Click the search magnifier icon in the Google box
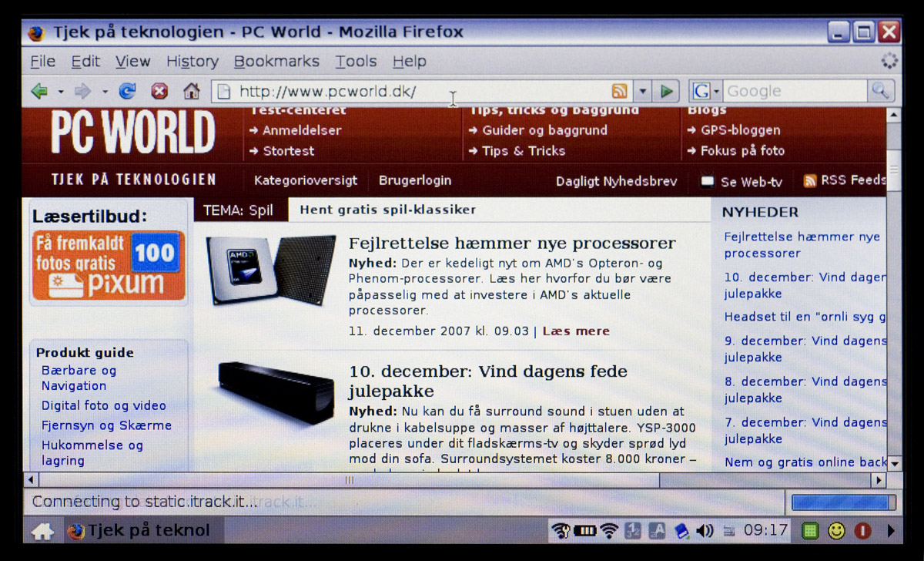 (x=880, y=91)
